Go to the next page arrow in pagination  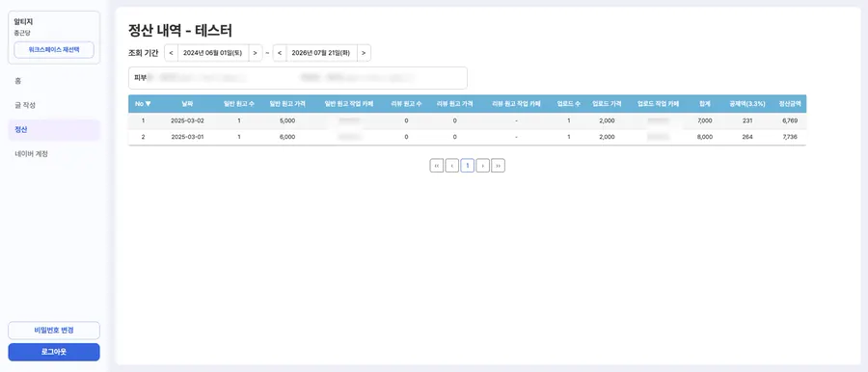coord(483,166)
